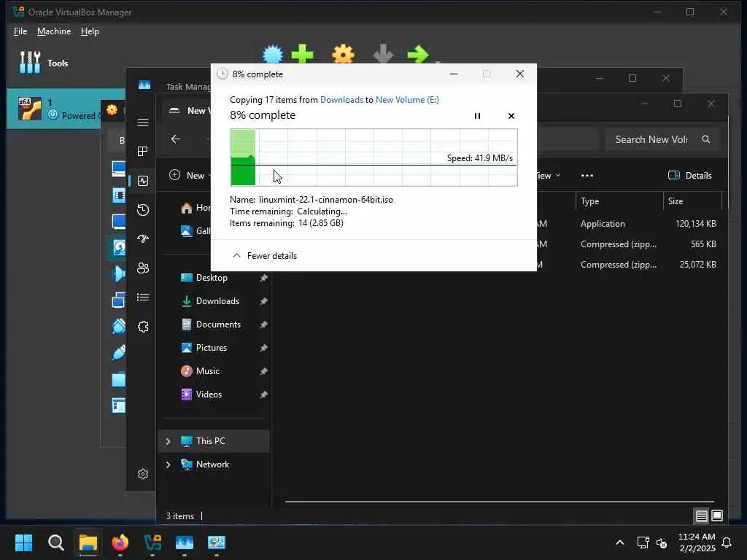Show hidden system tray icons
Image resolution: width=747 pixels, height=560 pixels.
point(620,542)
